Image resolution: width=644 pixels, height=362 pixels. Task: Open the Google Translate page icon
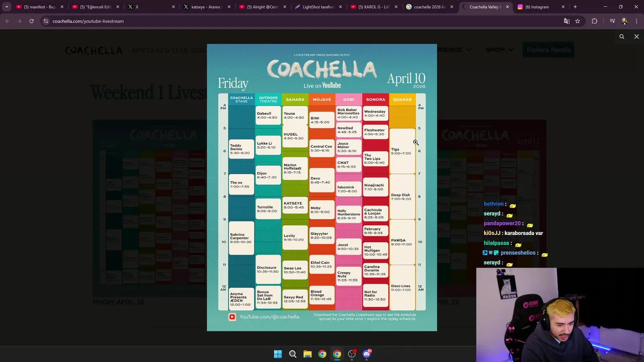click(567, 21)
